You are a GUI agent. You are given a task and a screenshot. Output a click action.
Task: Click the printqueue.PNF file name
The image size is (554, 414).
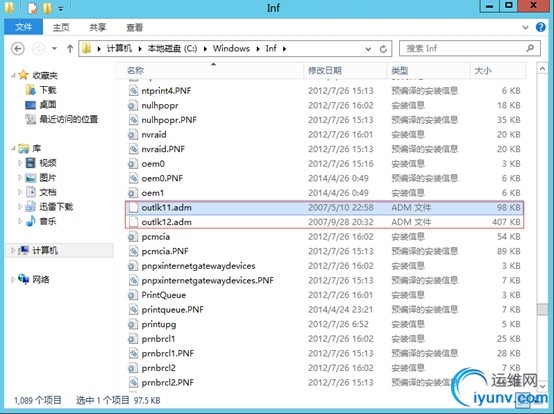[x=172, y=310]
